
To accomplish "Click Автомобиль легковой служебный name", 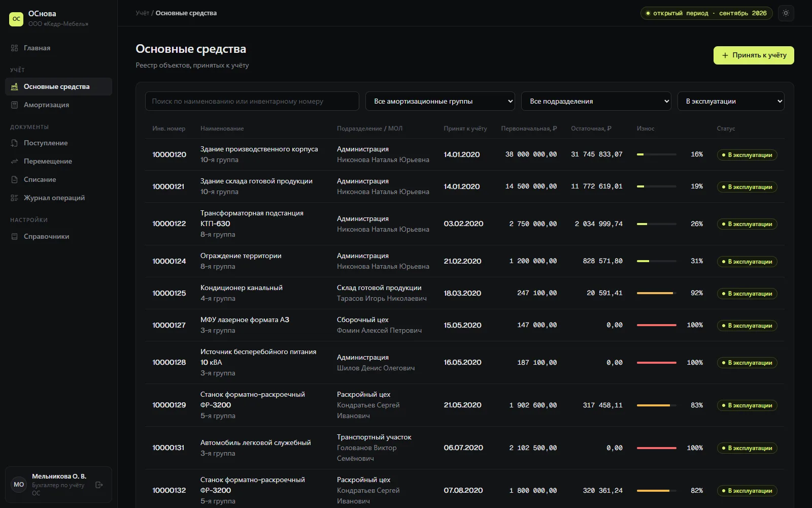I will pos(256,442).
